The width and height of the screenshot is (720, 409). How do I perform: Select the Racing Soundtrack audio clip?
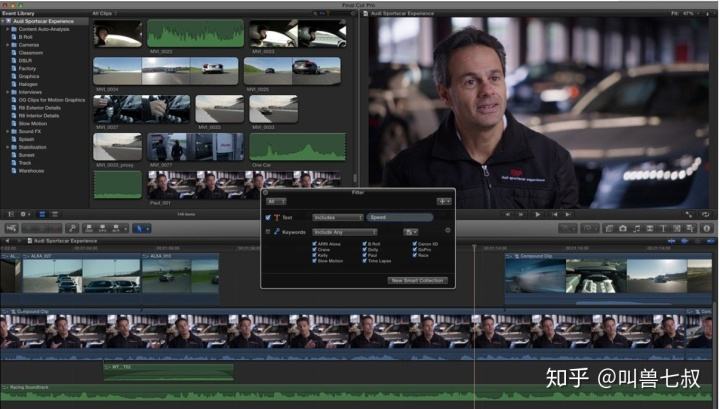coord(356,395)
